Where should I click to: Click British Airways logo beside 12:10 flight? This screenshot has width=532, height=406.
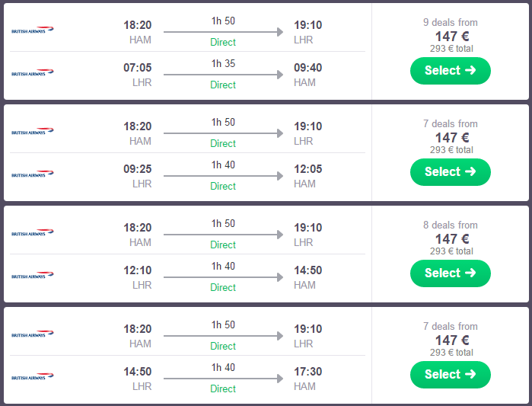pyautogui.click(x=33, y=276)
